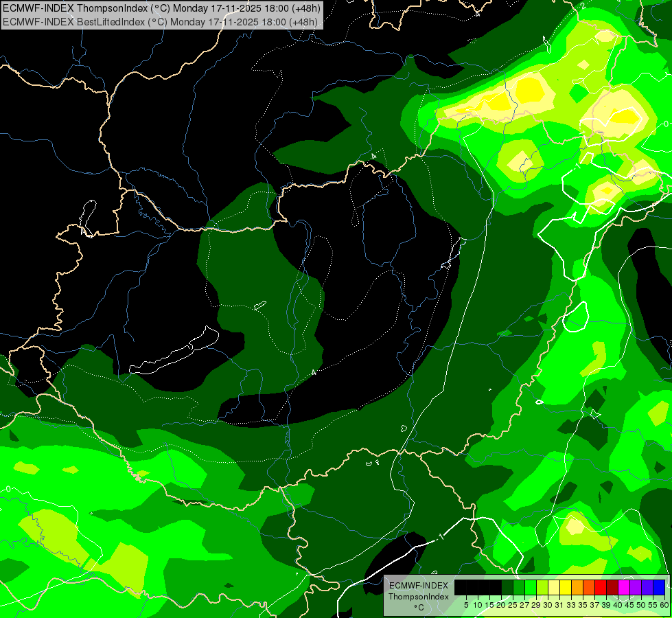Viewport: 672px width, 618px height.
Task: Click the legend scale value 60
Action: point(664,605)
